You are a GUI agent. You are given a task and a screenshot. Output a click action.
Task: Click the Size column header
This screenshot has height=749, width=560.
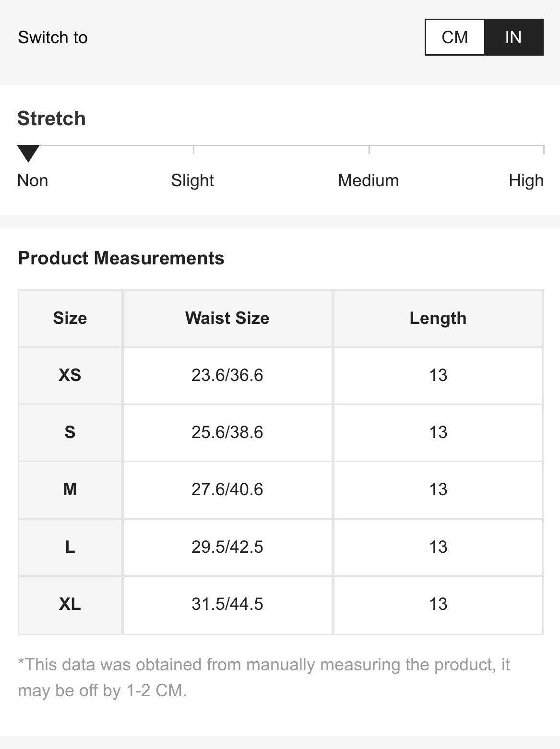(x=70, y=318)
